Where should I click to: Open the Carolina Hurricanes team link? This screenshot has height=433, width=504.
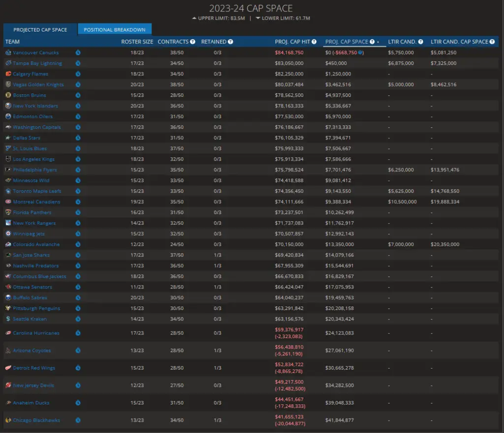coord(36,333)
